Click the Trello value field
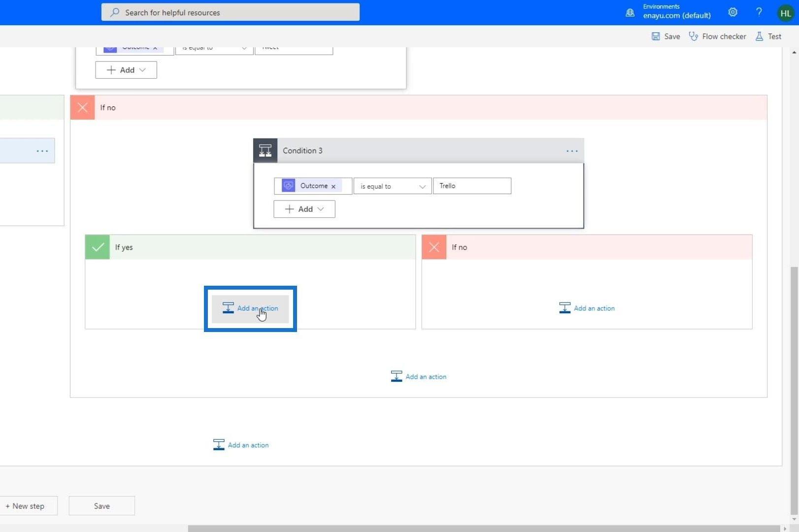The image size is (799, 532). 472,186
